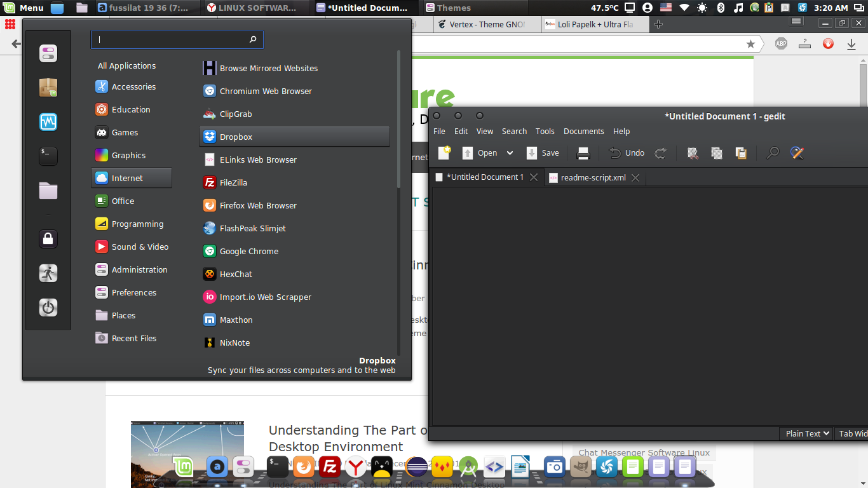Image resolution: width=868 pixels, height=488 pixels.
Task: Select the Accessories category
Action: pos(132,86)
